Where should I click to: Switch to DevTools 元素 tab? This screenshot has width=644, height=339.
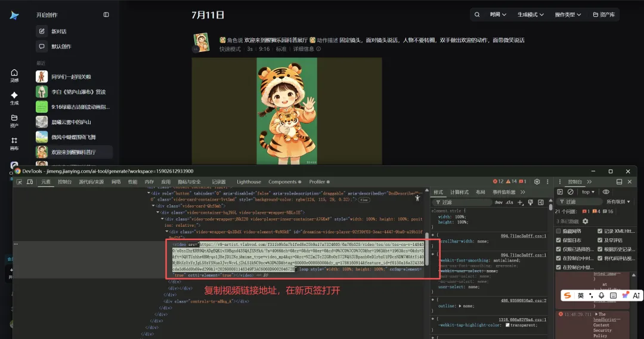tap(45, 181)
